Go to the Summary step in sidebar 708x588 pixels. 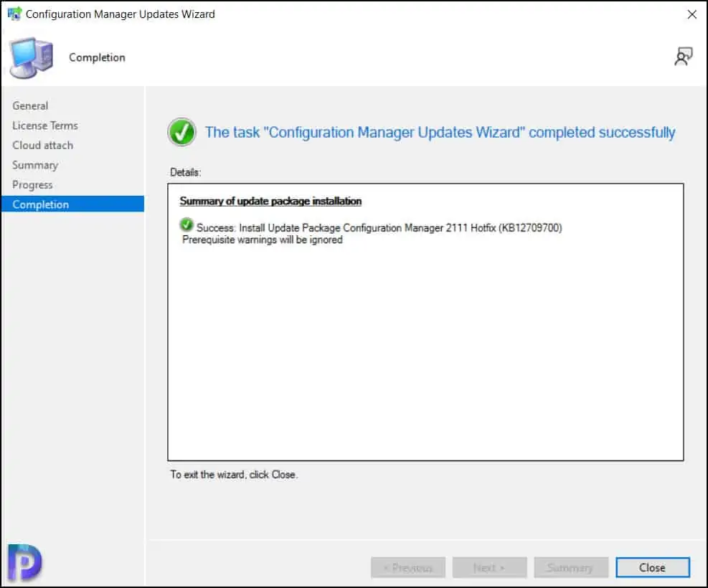tap(35, 165)
